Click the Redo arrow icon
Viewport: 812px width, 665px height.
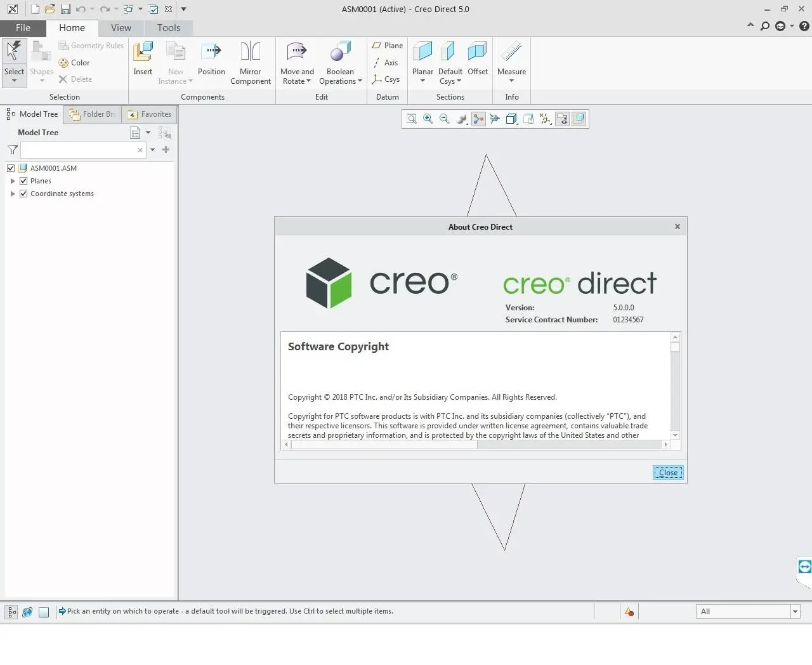tap(105, 9)
